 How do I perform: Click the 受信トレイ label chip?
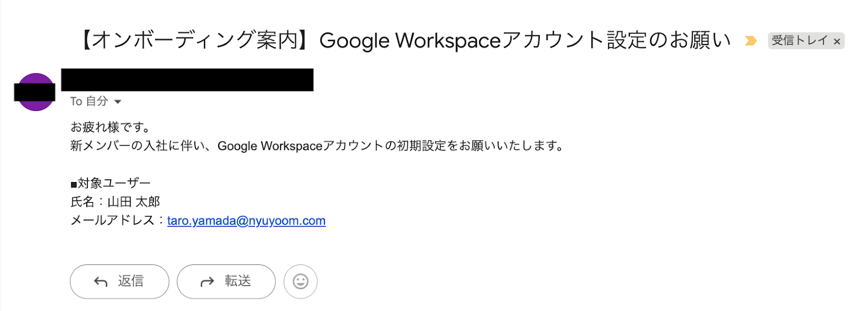[799, 41]
